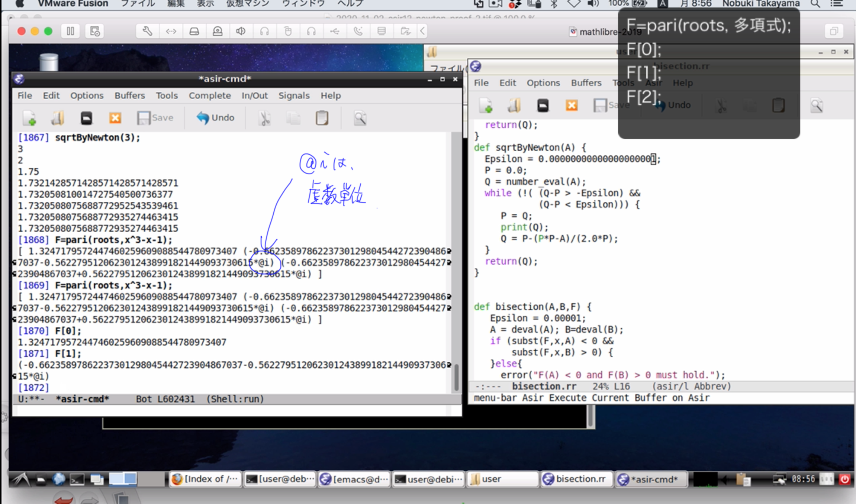Click 'def sqrtByNewton(A) {' line in editor
This screenshot has width=856, height=504.
[530, 148]
